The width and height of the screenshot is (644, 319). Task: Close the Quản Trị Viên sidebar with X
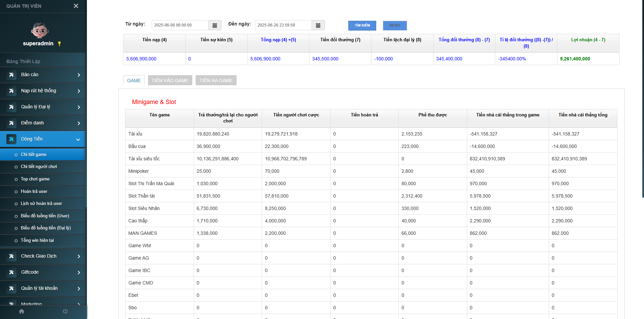(x=76, y=6)
